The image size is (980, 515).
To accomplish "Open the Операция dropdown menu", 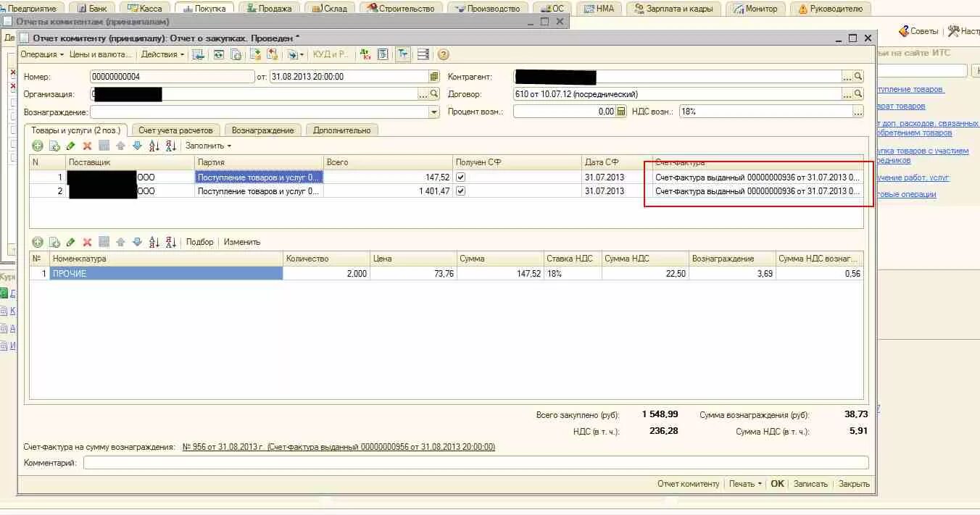I will 42,54.
